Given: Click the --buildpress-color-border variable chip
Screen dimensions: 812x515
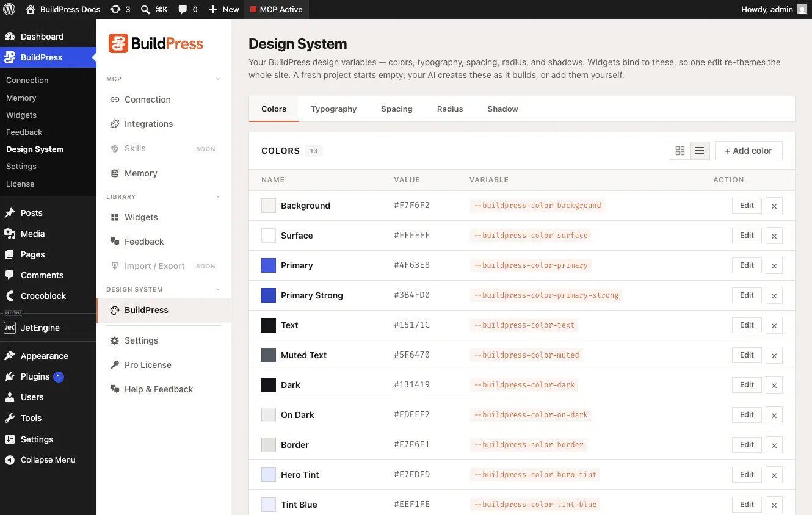Looking at the screenshot, I should click(x=529, y=445).
